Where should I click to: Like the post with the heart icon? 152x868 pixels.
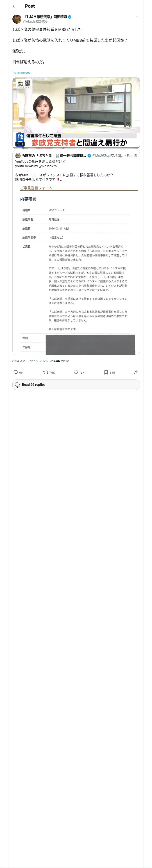(x=76, y=372)
